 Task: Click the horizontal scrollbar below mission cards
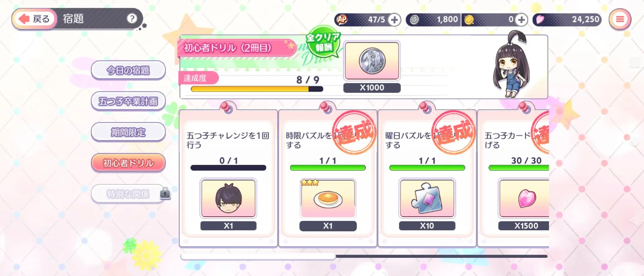tap(364, 256)
